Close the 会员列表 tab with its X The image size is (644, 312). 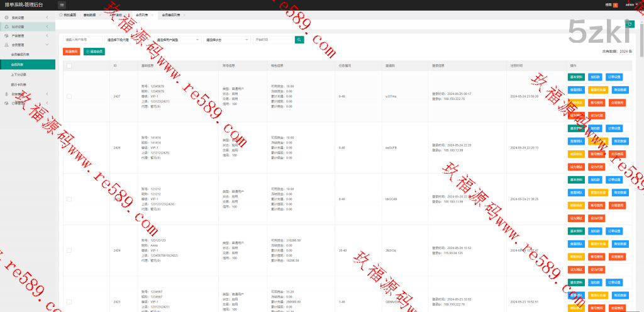(x=152, y=14)
